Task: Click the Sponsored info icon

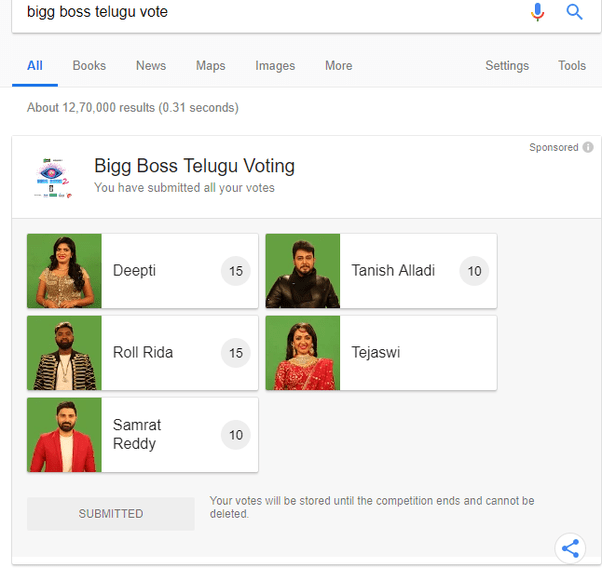Action: (x=588, y=147)
